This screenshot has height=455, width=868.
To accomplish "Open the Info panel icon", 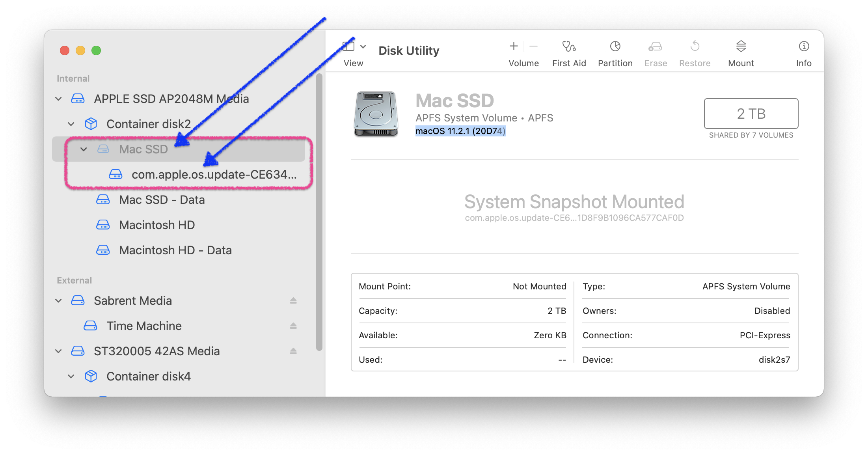I will (803, 47).
